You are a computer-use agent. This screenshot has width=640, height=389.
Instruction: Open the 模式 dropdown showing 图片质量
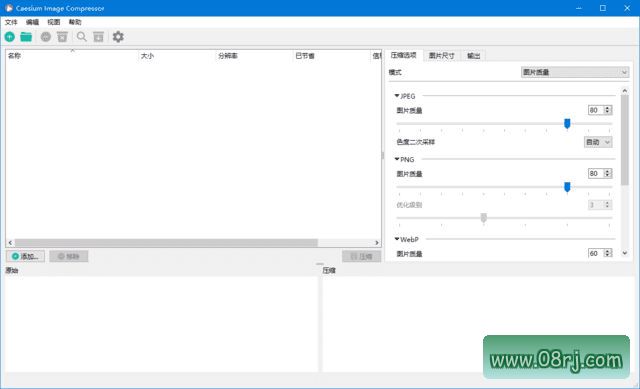(575, 72)
